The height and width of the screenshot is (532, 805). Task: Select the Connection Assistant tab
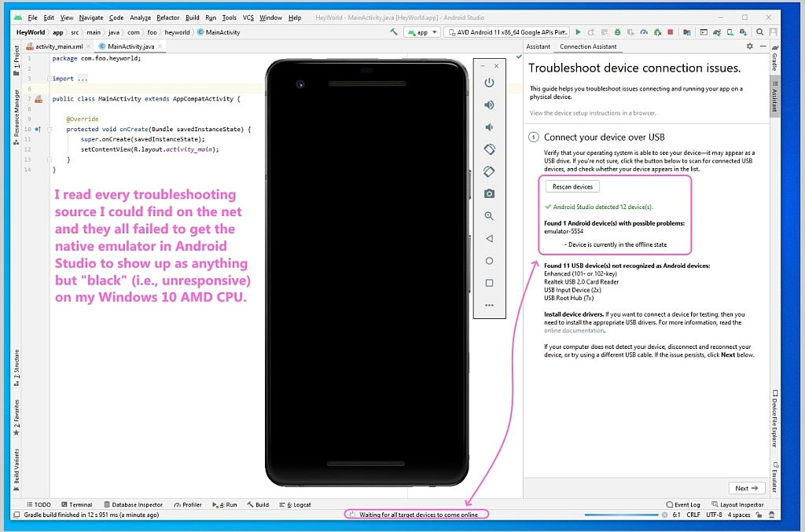pyautogui.click(x=588, y=46)
